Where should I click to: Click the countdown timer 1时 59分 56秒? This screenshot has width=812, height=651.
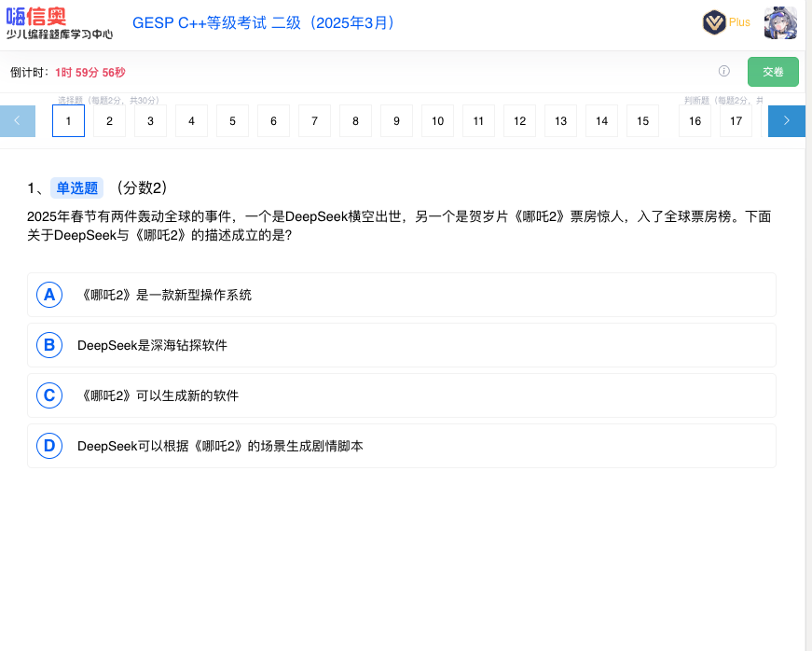click(90, 73)
